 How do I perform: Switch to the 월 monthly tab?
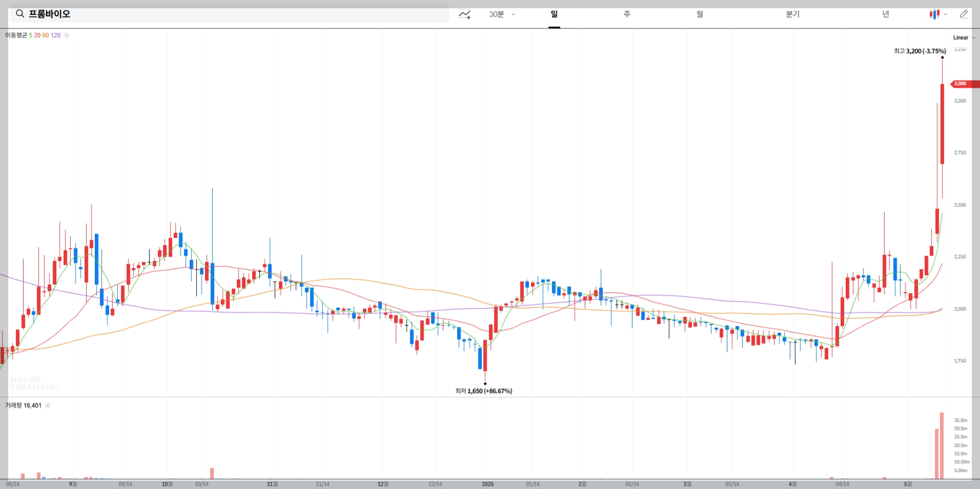[x=700, y=14]
